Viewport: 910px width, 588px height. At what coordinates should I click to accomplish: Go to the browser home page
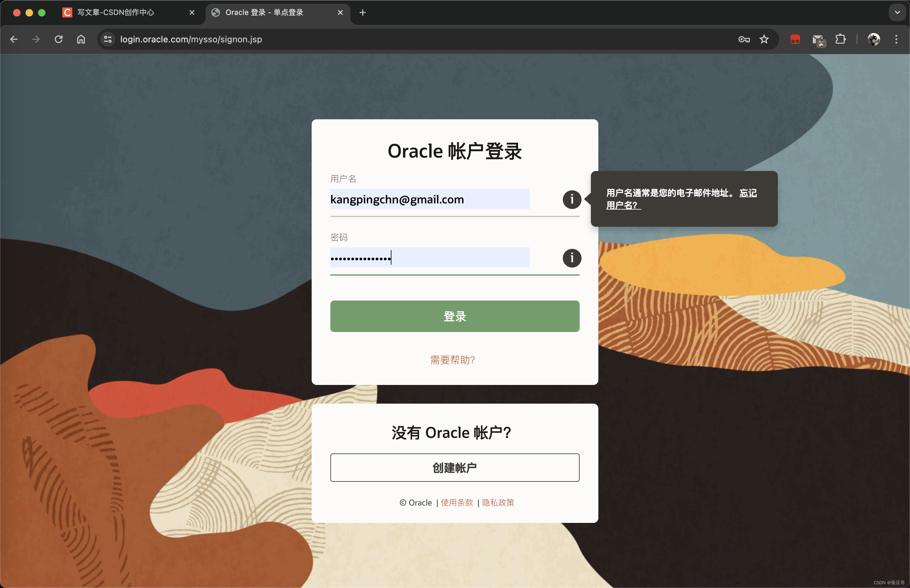[81, 39]
